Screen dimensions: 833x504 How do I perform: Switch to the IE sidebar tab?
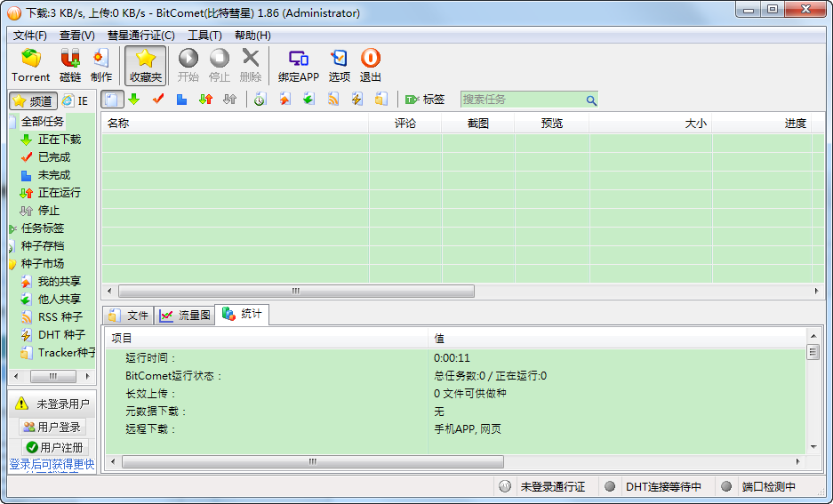tap(76, 101)
